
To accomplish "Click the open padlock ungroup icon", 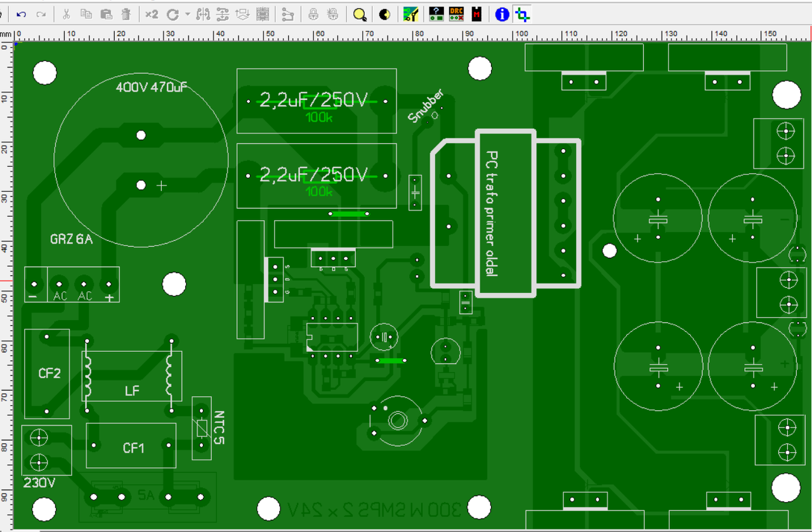I will (x=332, y=14).
